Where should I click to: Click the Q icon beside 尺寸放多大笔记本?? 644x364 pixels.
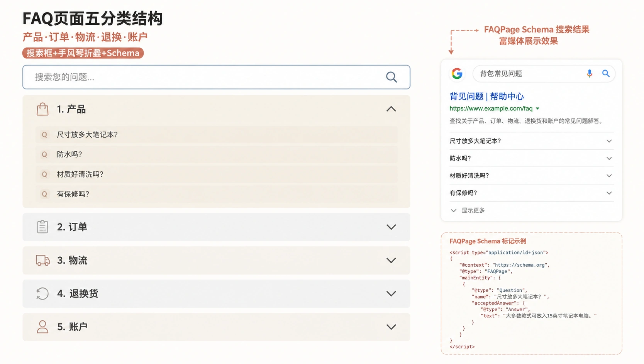[x=44, y=135]
